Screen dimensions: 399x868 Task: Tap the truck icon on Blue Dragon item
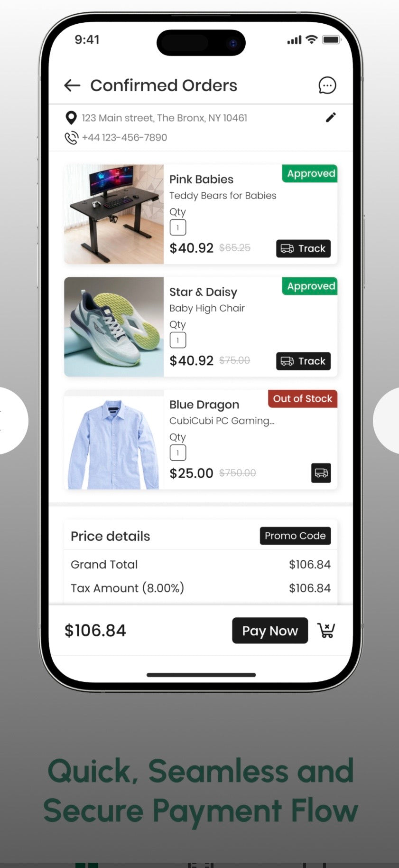(321, 473)
